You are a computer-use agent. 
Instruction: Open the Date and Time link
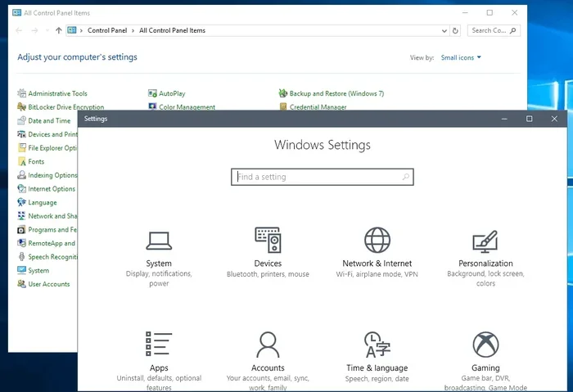coord(49,120)
